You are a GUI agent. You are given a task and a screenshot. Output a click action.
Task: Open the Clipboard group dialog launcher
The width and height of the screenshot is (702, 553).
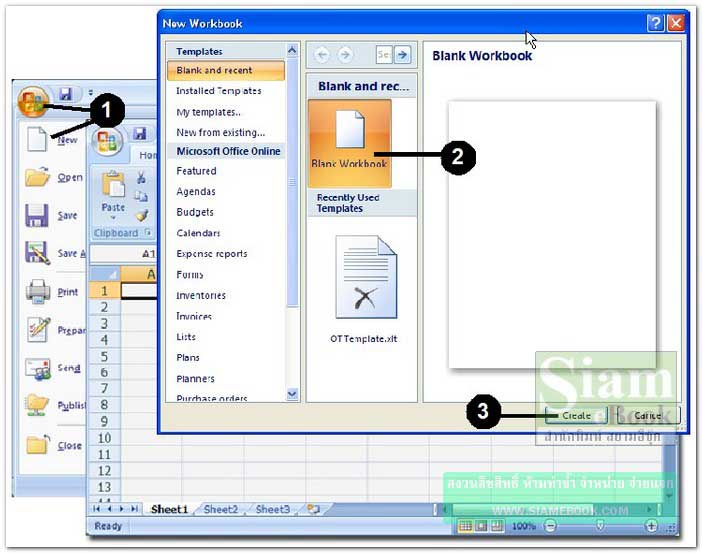point(148,232)
